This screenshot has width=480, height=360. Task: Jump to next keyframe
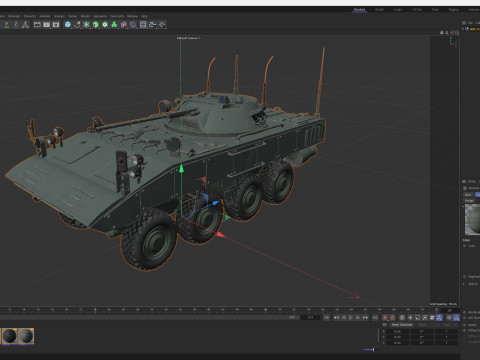[366, 318]
